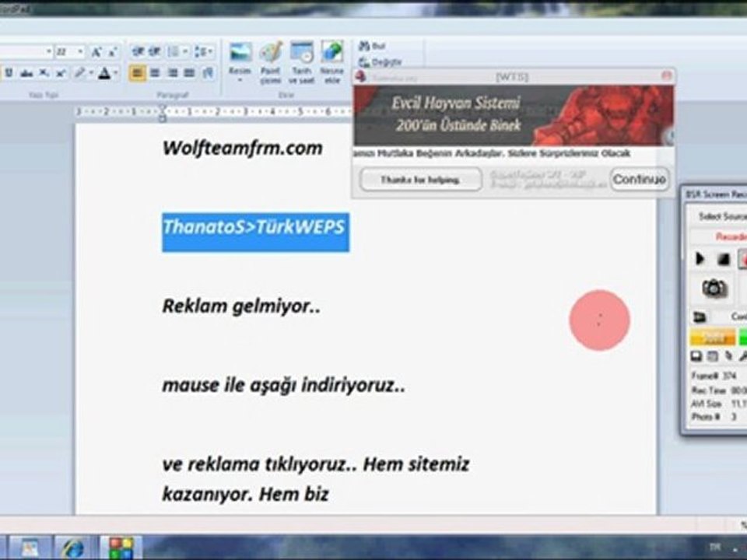
Task: Open the paragraph settings icon
Action: (208, 72)
